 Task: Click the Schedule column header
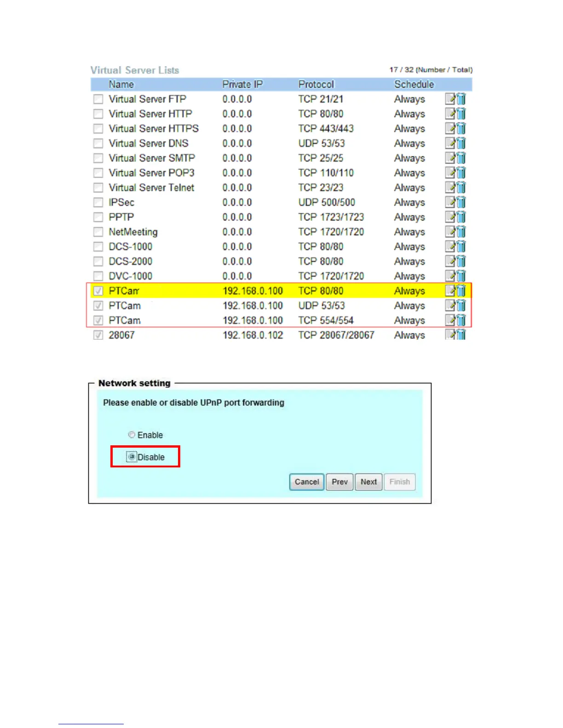point(414,84)
